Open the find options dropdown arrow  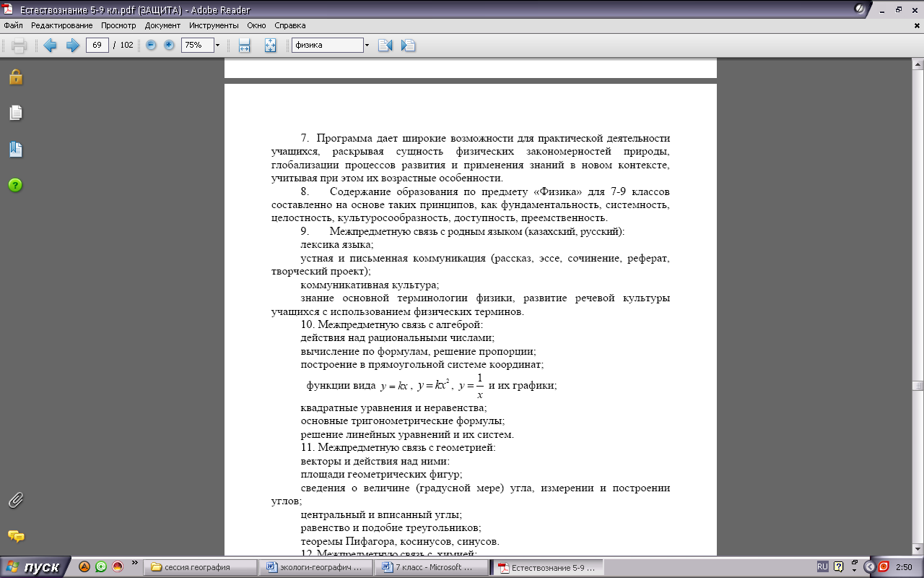[367, 45]
